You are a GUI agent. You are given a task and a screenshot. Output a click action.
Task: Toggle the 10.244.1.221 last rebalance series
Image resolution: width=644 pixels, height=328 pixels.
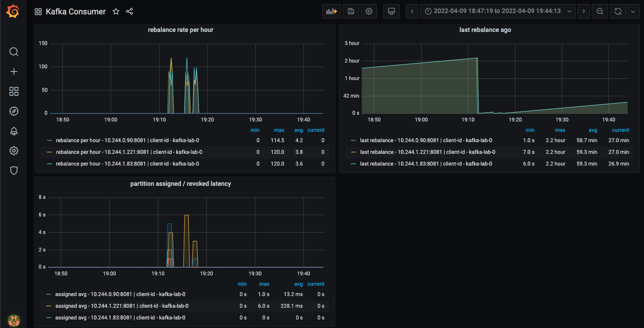(x=427, y=152)
